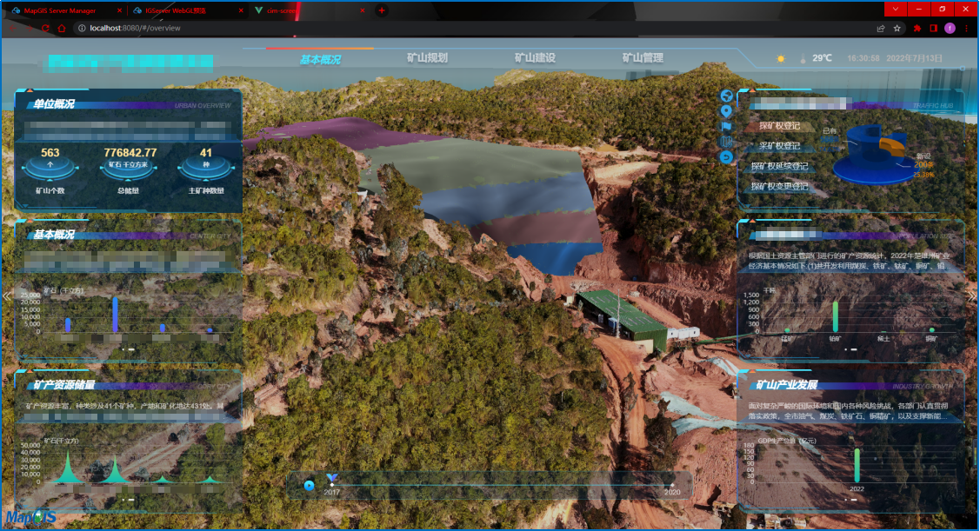This screenshot has height=531, width=980.
Task: Select the 采矿权登记 option
Action: 779,146
